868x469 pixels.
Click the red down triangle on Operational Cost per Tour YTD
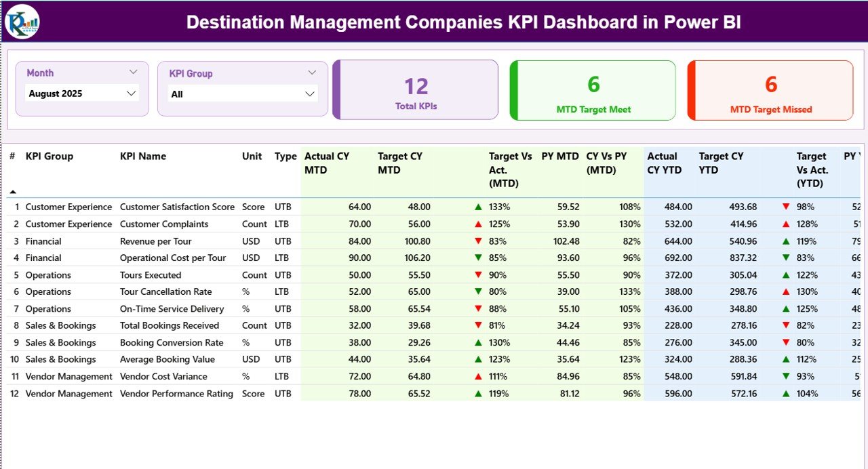[x=785, y=258]
